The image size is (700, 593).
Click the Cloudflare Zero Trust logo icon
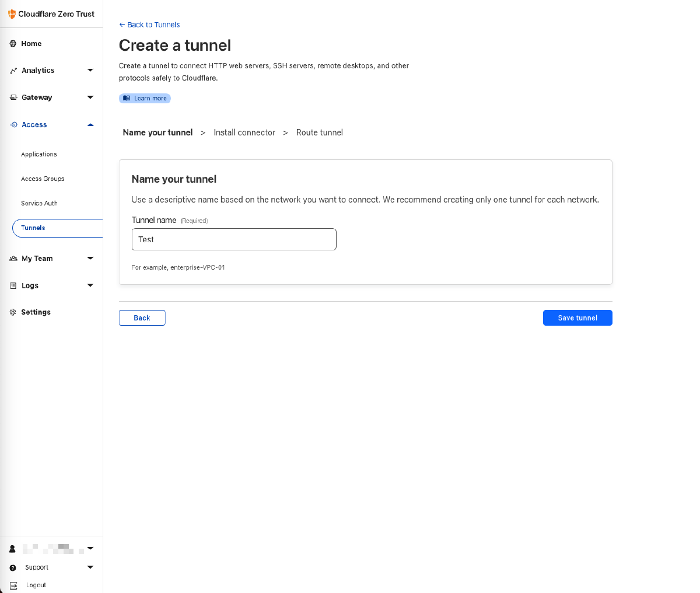[x=12, y=14]
